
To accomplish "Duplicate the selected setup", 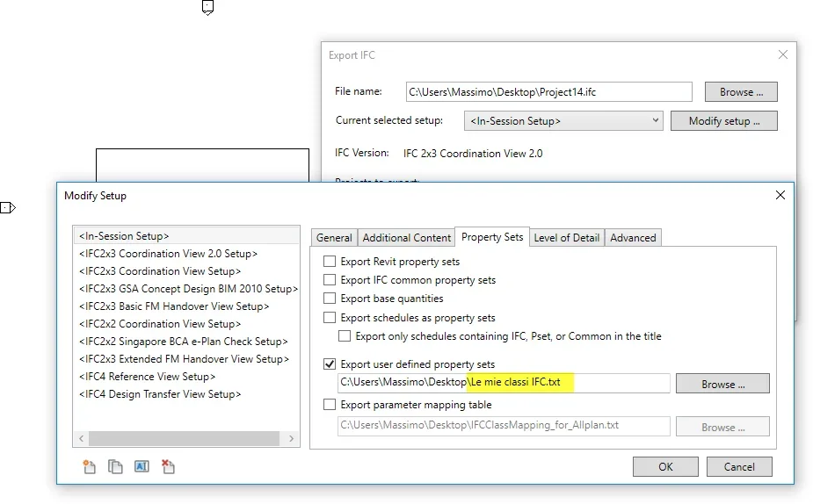I will tap(115, 467).
